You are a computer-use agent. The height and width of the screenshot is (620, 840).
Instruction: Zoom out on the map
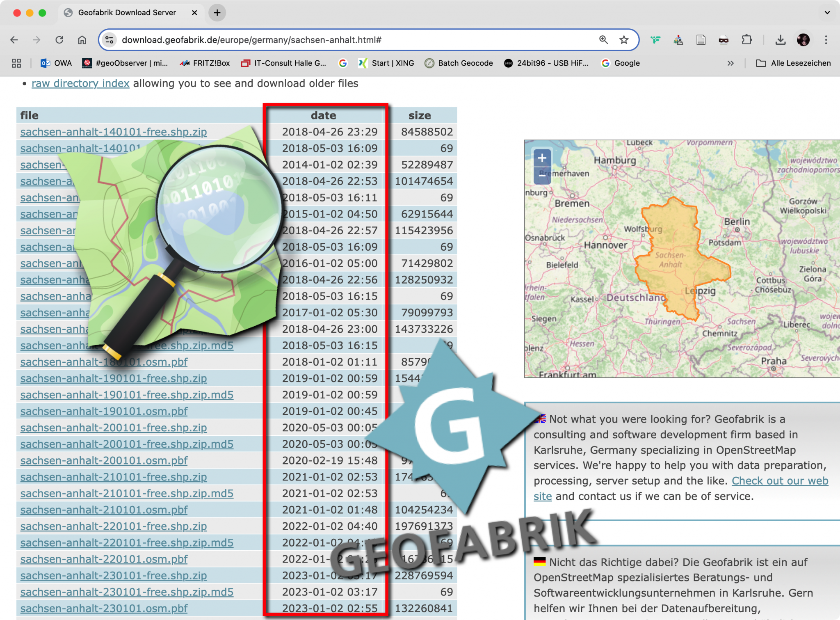542,175
